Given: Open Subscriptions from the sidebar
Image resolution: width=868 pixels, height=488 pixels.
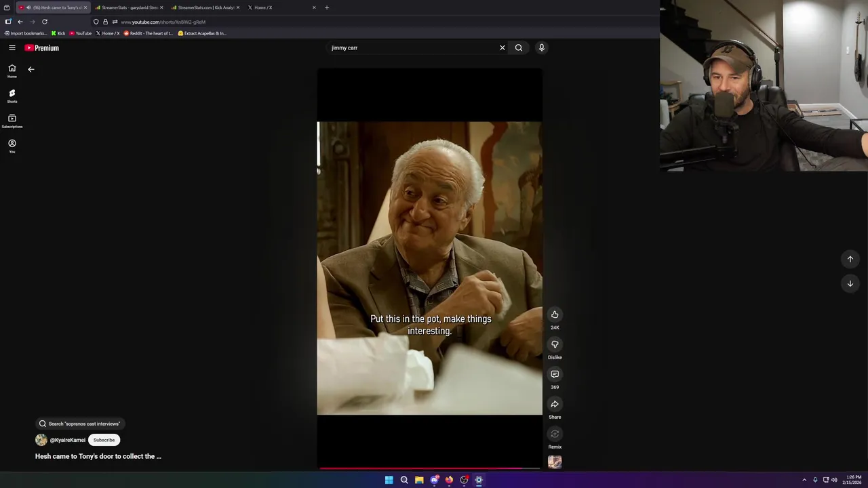Looking at the screenshot, I should pyautogui.click(x=12, y=121).
